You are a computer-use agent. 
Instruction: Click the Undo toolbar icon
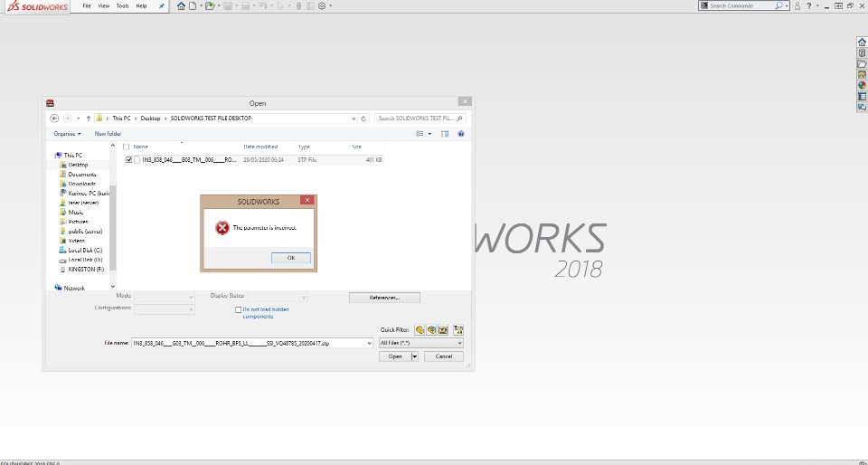[x=262, y=5]
